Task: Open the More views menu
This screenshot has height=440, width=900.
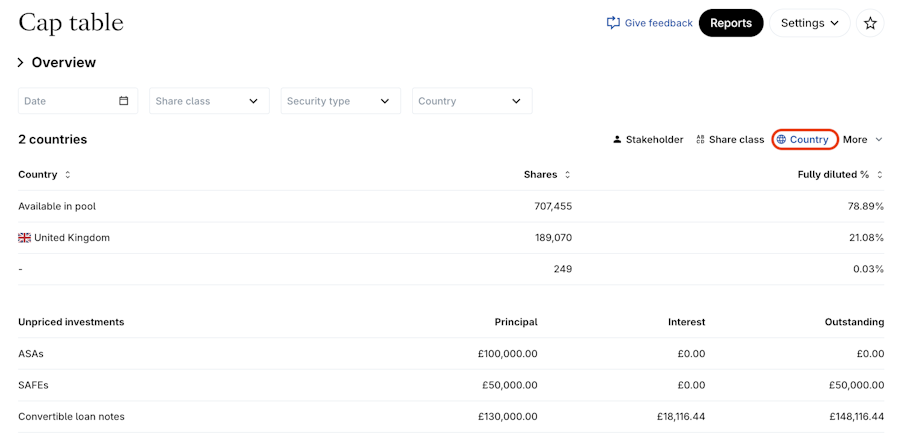Action: point(862,140)
